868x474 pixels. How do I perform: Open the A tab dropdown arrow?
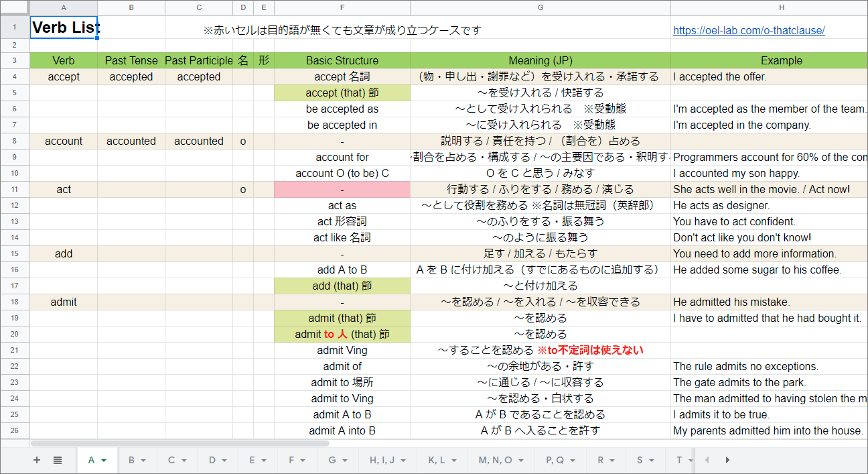tap(104, 461)
